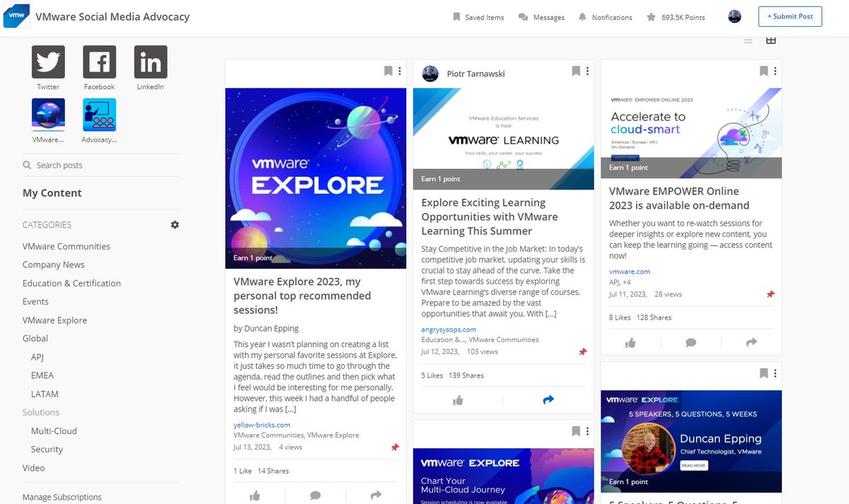This screenshot has height=504, width=849.
Task: Select the Video category
Action: tap(33, 467)
